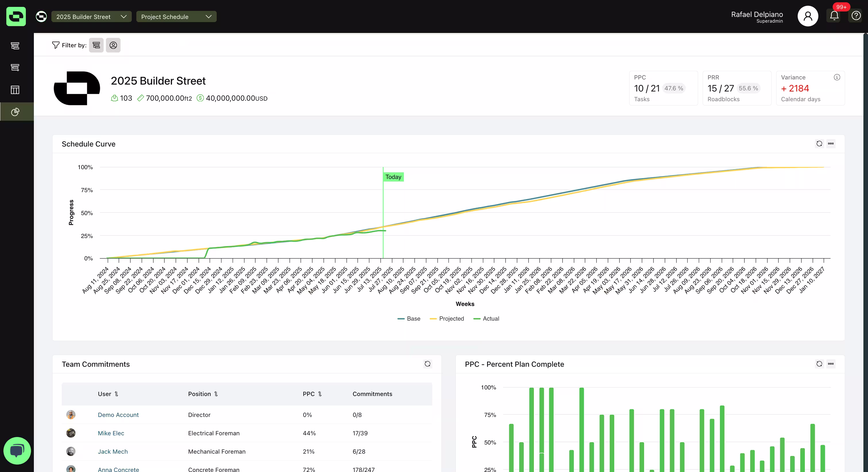Click Mike Elec's avatar thumbnail
Image resolution: width=868 pixels, height=472 pixels.
(x=71, y=433)
